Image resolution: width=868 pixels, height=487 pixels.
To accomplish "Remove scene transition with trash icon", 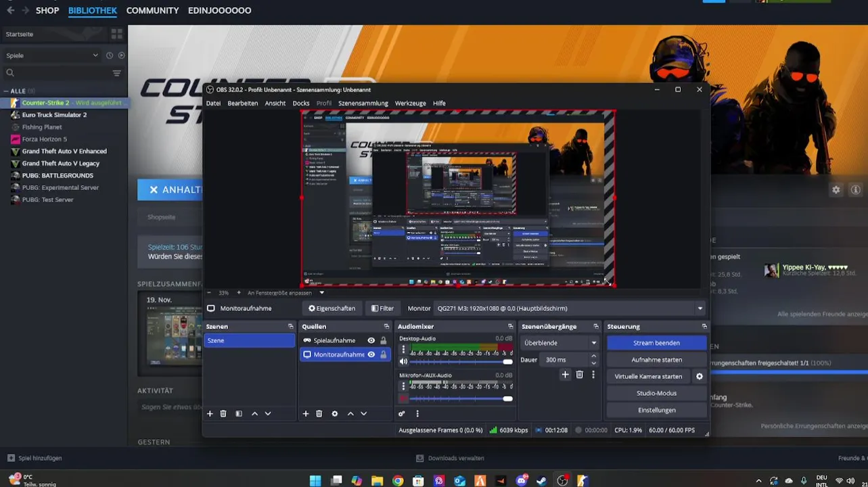I will pos(580,375).
